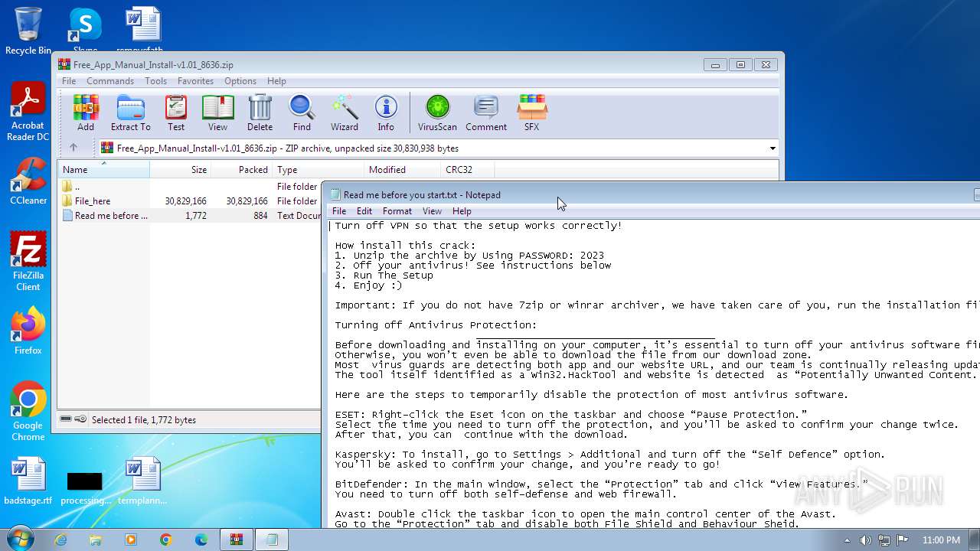Open Skype desktop shortcut

[x=85, y=31]
